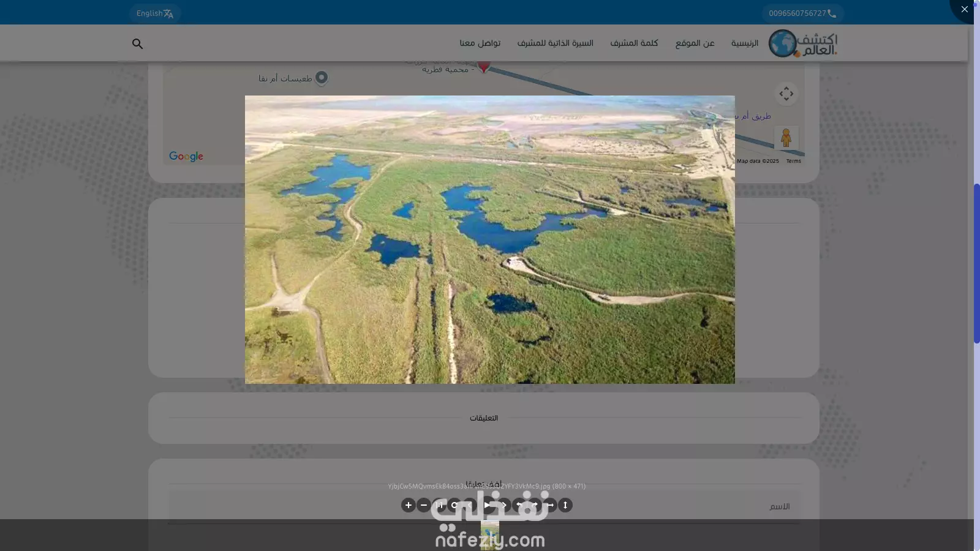
Task: Click the التعليقات comments heading
Action: 484,418
